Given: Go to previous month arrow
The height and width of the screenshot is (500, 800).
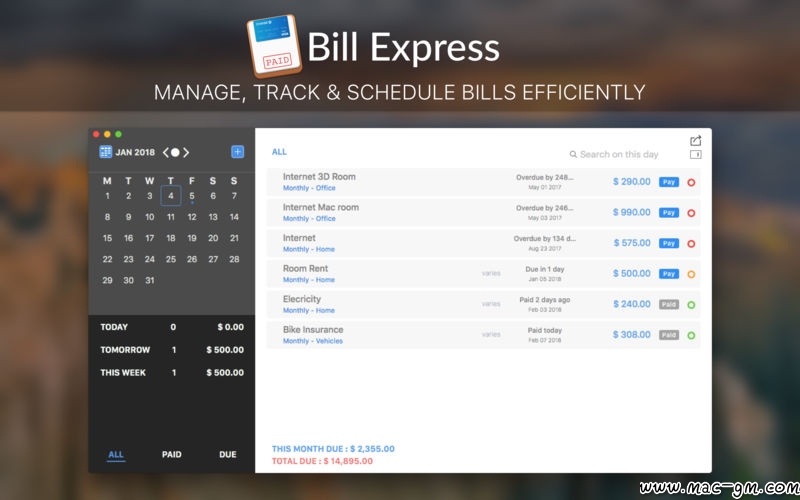Looking at the screenshot, I should pos(165,153).
